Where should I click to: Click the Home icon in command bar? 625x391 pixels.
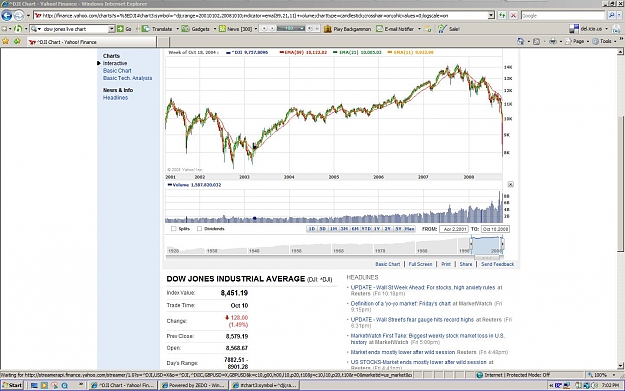click(521, 41)
